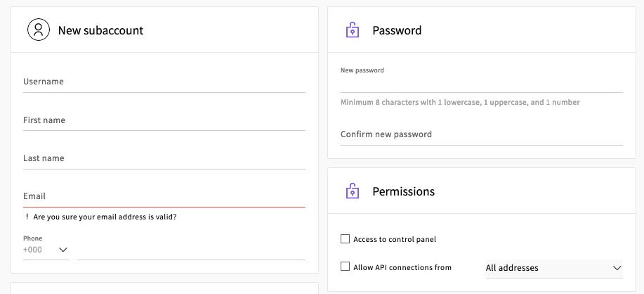Click the exclamation warning icon under Email
Viewport: 644px width, 294px height.
[x=27, y=217]
